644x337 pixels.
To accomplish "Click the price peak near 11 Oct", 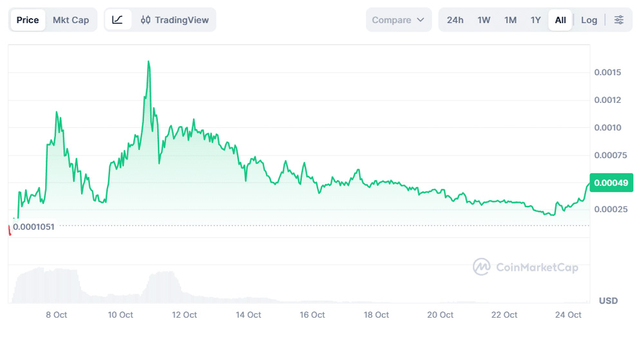I will [x=149, y=62].
